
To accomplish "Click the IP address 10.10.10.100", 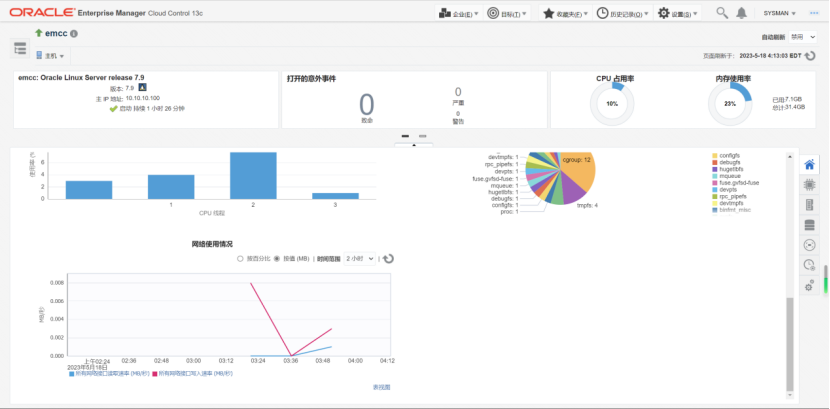I will 142,98.
